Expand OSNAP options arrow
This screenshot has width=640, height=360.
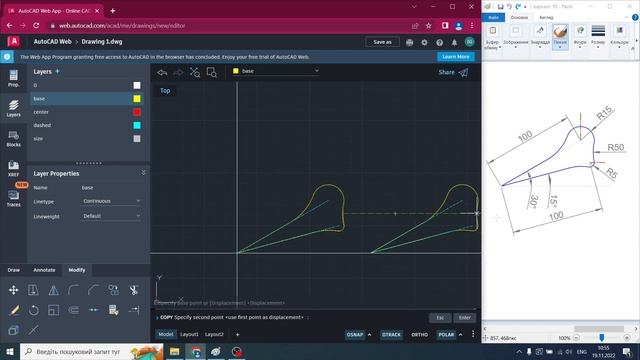pos(369,335)
